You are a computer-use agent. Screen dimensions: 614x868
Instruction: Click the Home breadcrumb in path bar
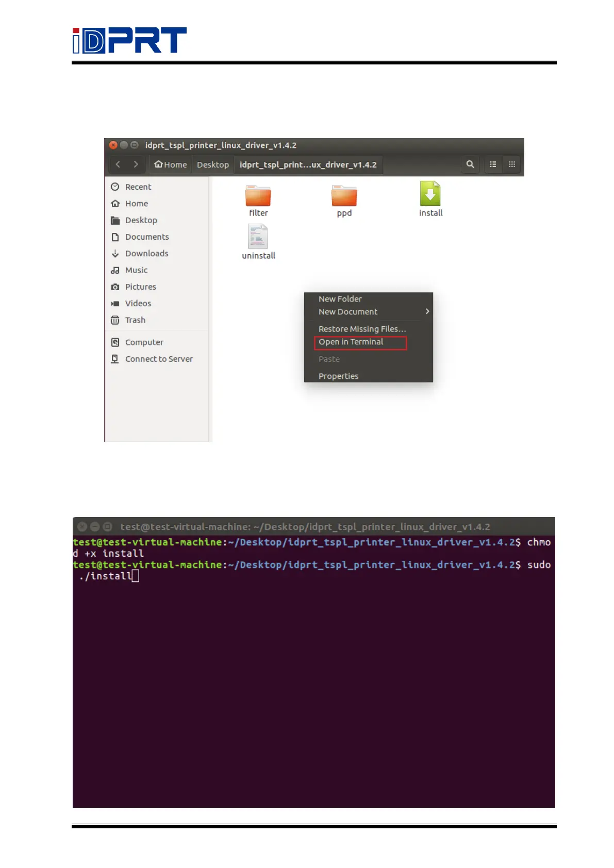point(171,164)
